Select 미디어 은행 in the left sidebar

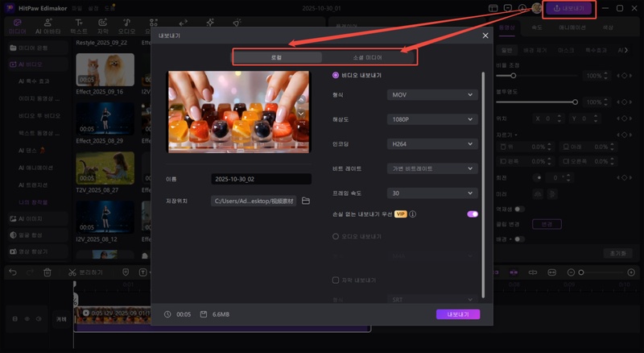click(38, 48)
